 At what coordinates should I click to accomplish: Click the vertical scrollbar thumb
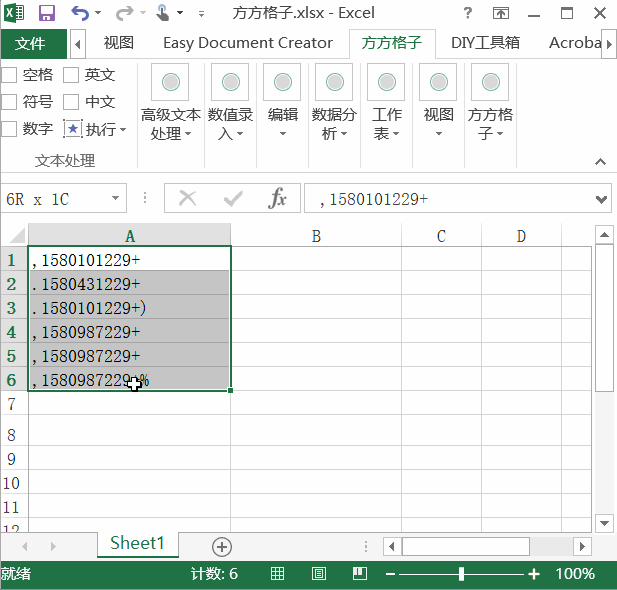tap(604, 318)
